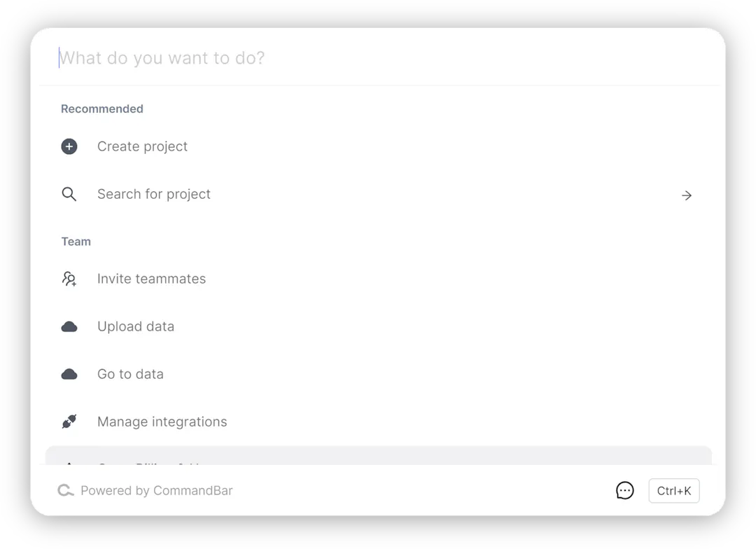Choose the Invite teammates command
This screenshot has height=549, width=756.
(151, 279)
